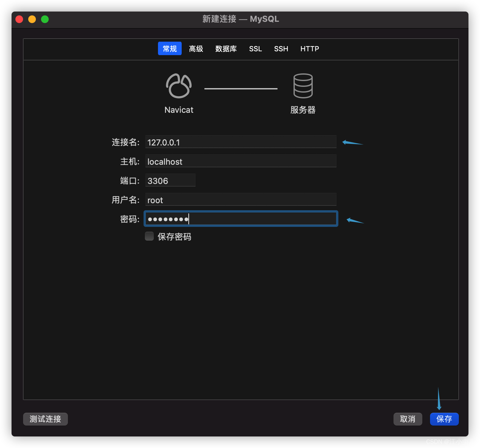Click the Navicat logo icon
480x448 pixels.
pyautogui.click(x=179, y=86)
